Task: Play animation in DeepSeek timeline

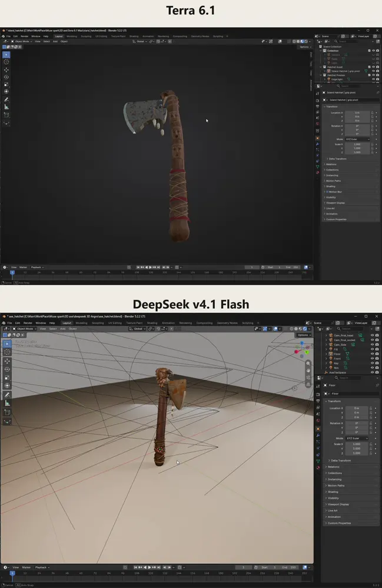Action: 150,567
